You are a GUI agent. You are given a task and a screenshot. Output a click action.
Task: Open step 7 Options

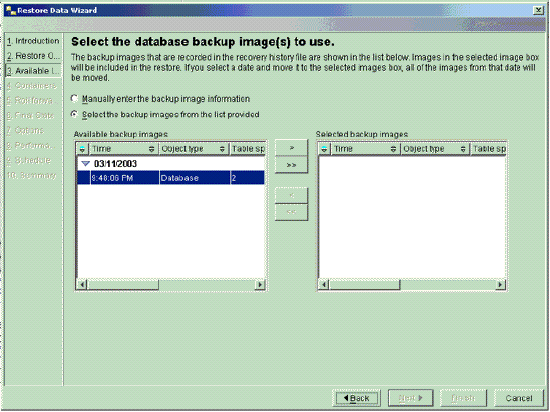(x=26, y=130)
